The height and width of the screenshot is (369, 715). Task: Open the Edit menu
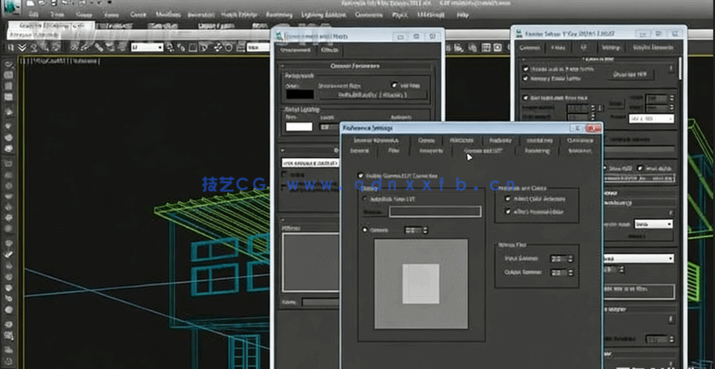click(33, 15)
